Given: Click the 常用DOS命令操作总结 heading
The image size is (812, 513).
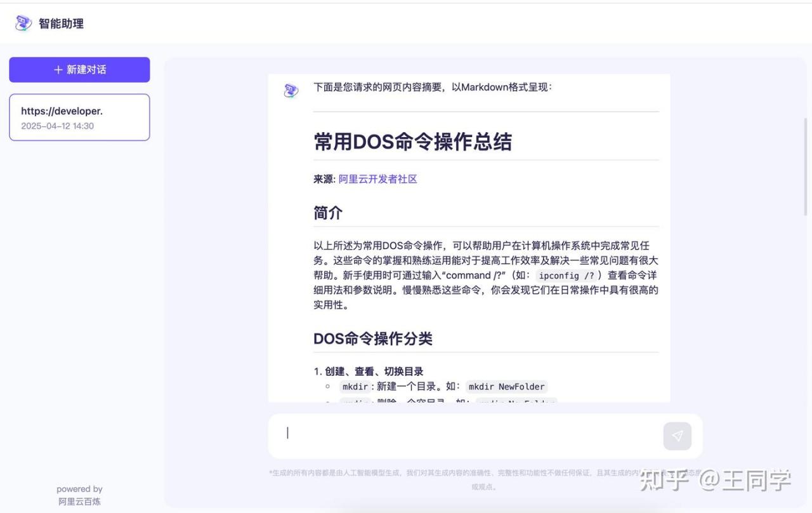Looking at the screenshot, I should (412, 142).
